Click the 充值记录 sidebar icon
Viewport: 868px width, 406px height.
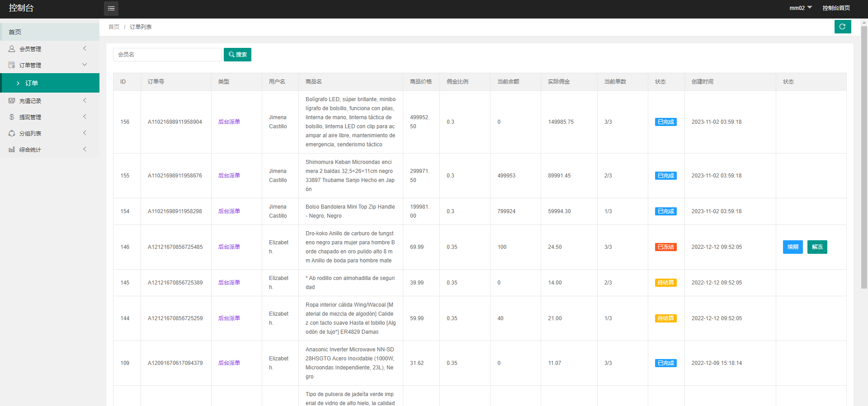point(12,101)
